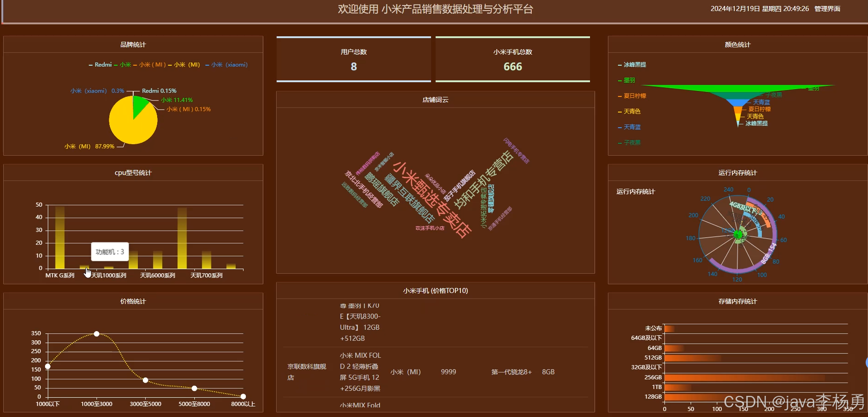868x417 pixels.
Task: Click the 8GB: 154 label on radial chart
Action: coord(769,254)
